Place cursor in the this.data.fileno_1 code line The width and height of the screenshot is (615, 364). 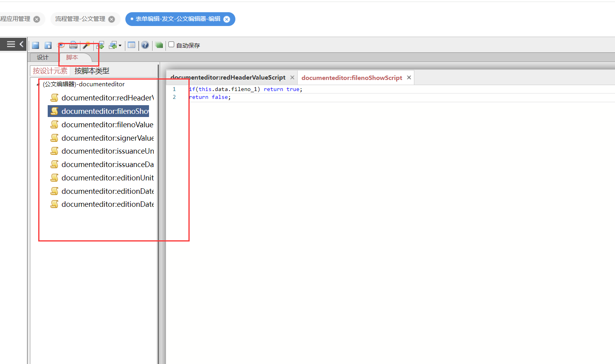click(246, 89)
